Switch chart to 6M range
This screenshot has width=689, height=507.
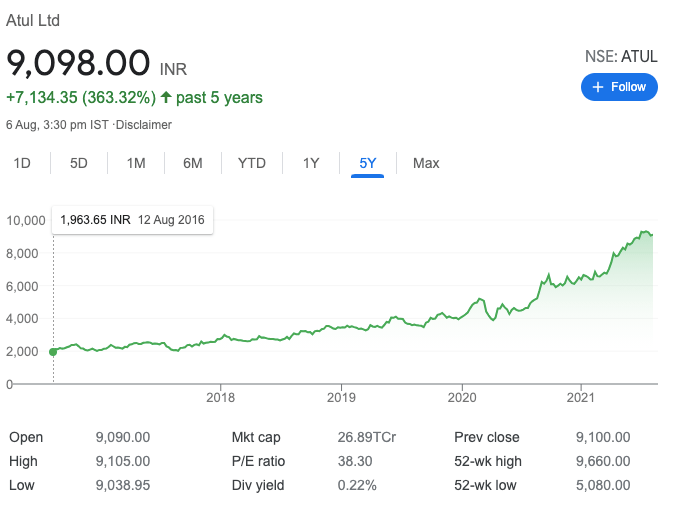(193, 163)
